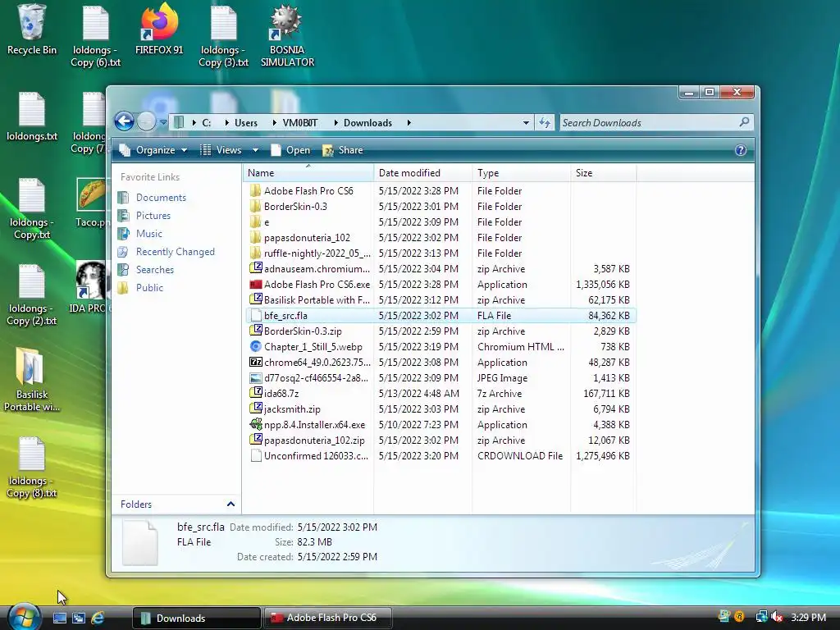Screen dimensions: 840x630
Task: Select the d77osq2 JPEG image icon
Action: click(x=256, y=377)
